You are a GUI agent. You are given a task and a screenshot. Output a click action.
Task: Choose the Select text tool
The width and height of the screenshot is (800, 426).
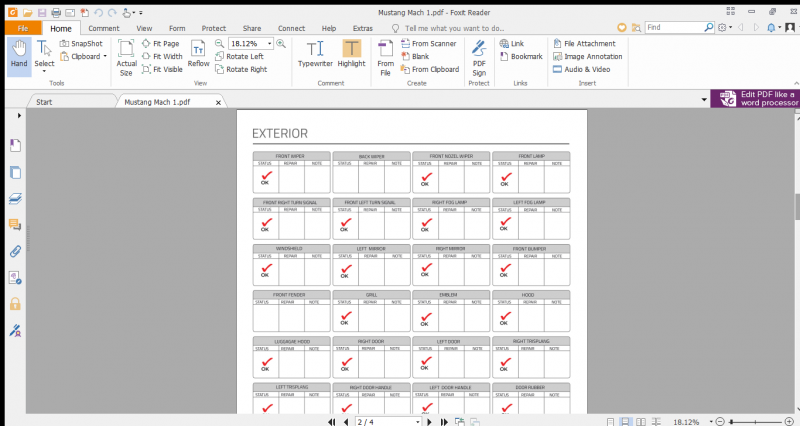(44, 55)
